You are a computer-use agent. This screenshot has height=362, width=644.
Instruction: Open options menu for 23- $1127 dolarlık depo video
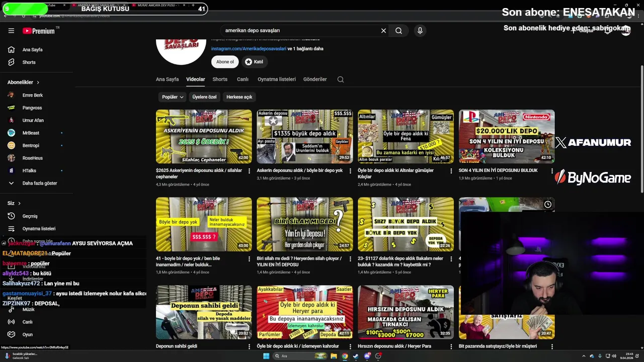click(451, 259)
